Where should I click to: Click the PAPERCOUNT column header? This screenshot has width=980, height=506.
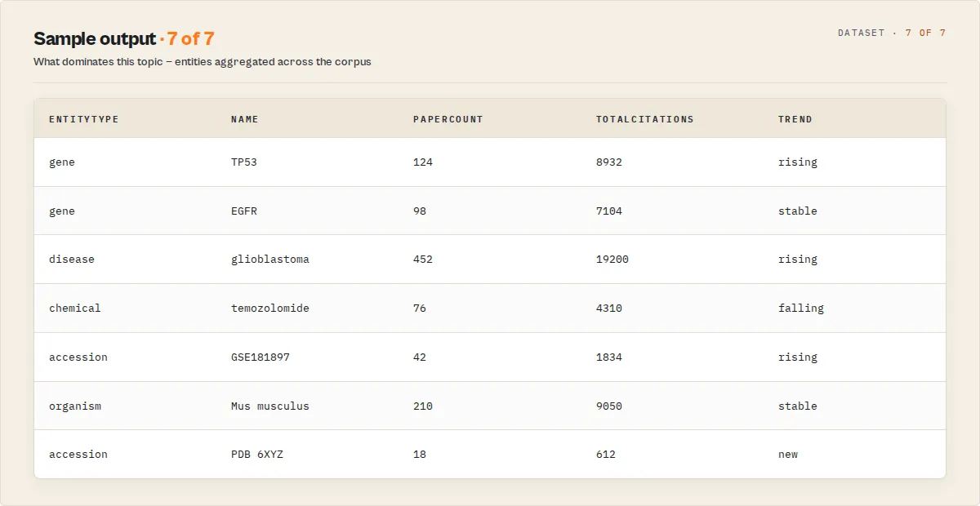click(x=448, y=119)
